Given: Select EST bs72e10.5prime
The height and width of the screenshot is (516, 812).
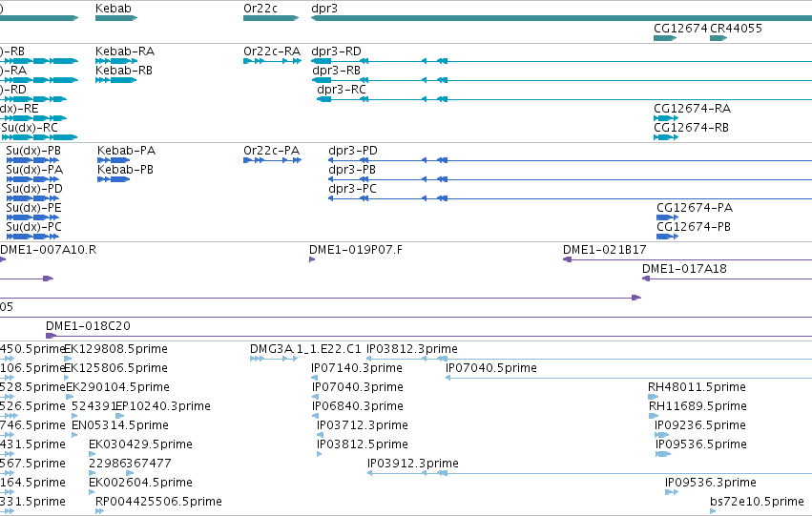Looking at the screenshot, I should (713, 512).
